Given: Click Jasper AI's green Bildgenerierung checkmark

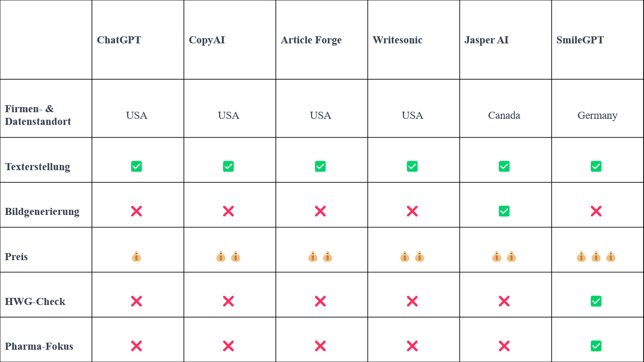Looking at the screenshot, I should pos(504,211).
